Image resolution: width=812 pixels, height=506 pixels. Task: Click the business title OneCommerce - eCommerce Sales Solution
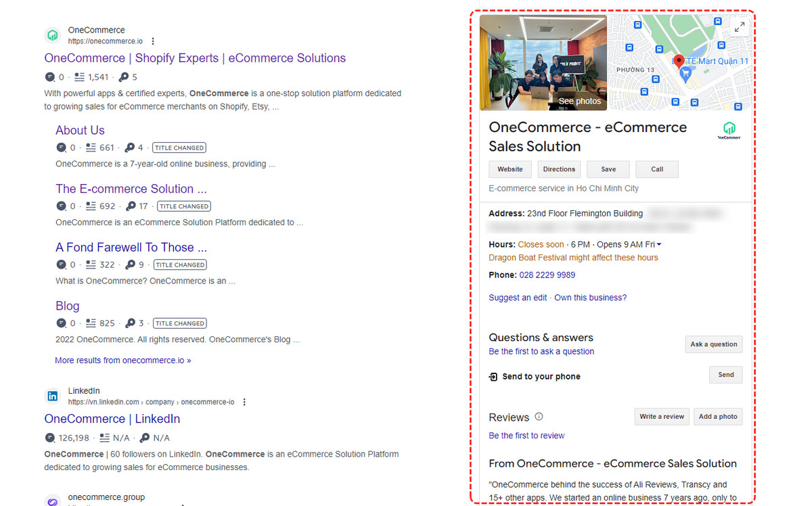point(588,137)
